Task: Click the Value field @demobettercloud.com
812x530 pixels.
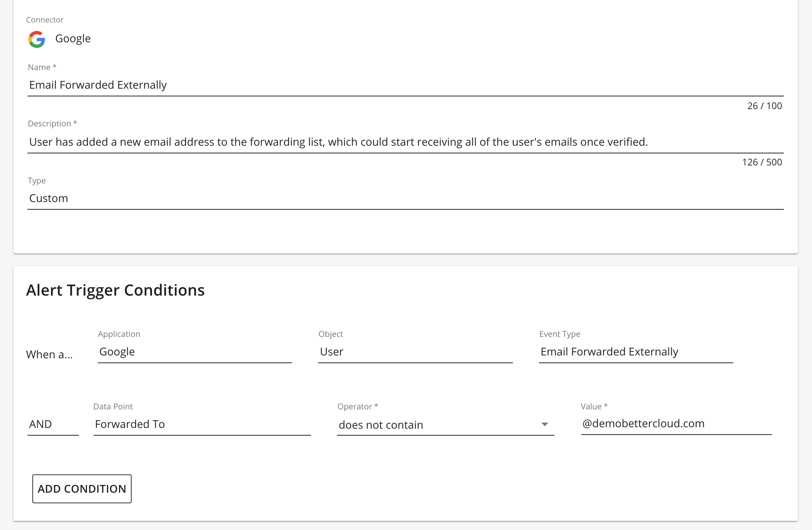Action: click(676, 424)
